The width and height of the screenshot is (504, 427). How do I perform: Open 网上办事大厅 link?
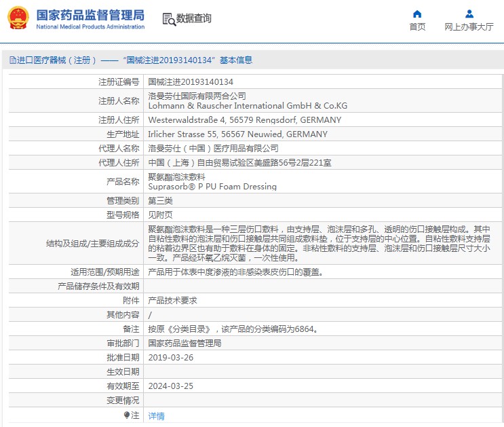(x=469, y=26)
